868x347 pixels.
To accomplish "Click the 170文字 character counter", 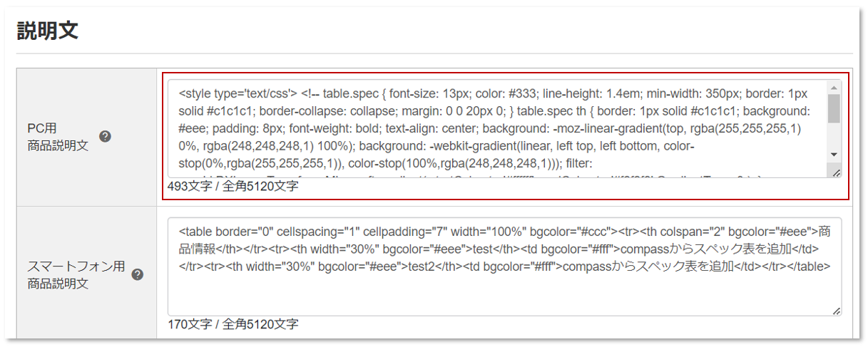I will (x=233, y=325).
